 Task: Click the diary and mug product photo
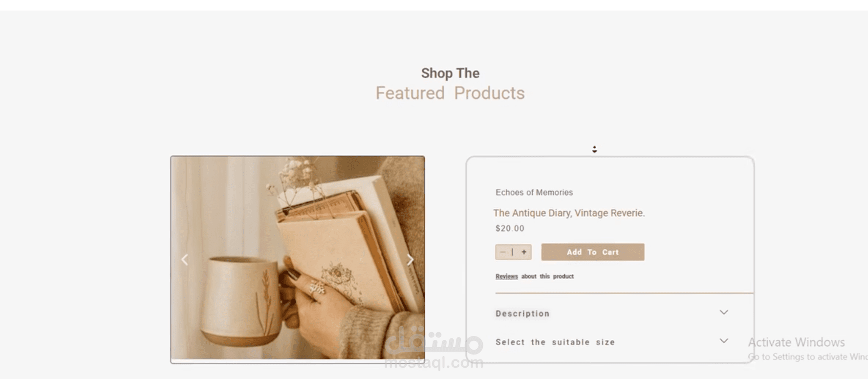pos(298,259)
